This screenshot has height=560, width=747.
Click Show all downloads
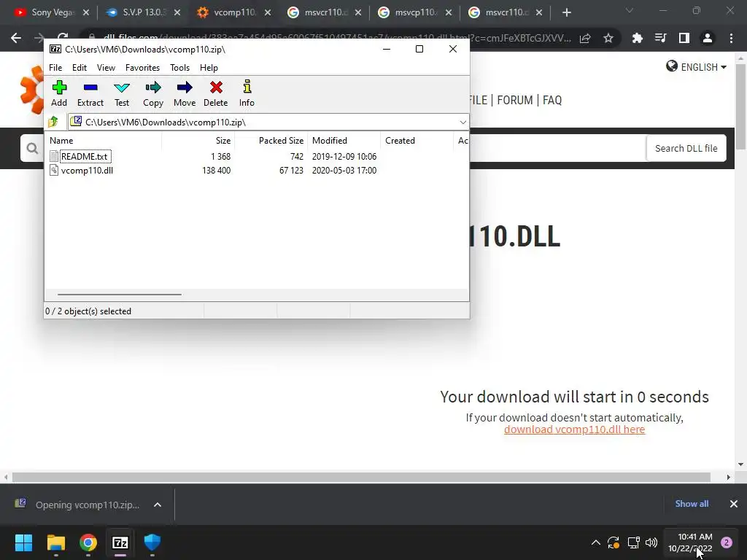(x=692, y=504)
